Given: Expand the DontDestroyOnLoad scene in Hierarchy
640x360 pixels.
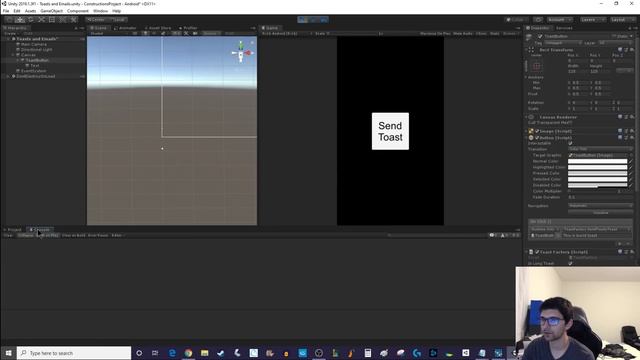Looking at the screenshot, I should click(9, 76).
